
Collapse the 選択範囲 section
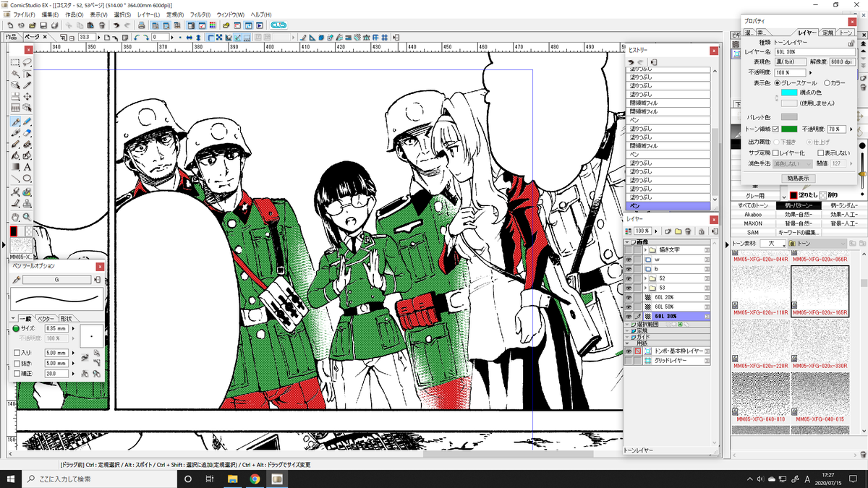click(628, 325)
